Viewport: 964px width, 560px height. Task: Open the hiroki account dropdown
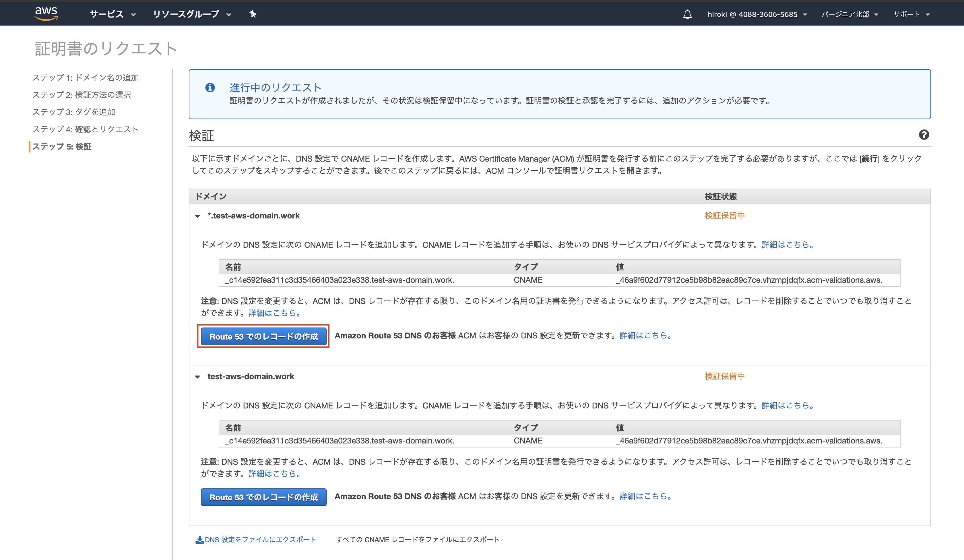[x=757, y=14]
